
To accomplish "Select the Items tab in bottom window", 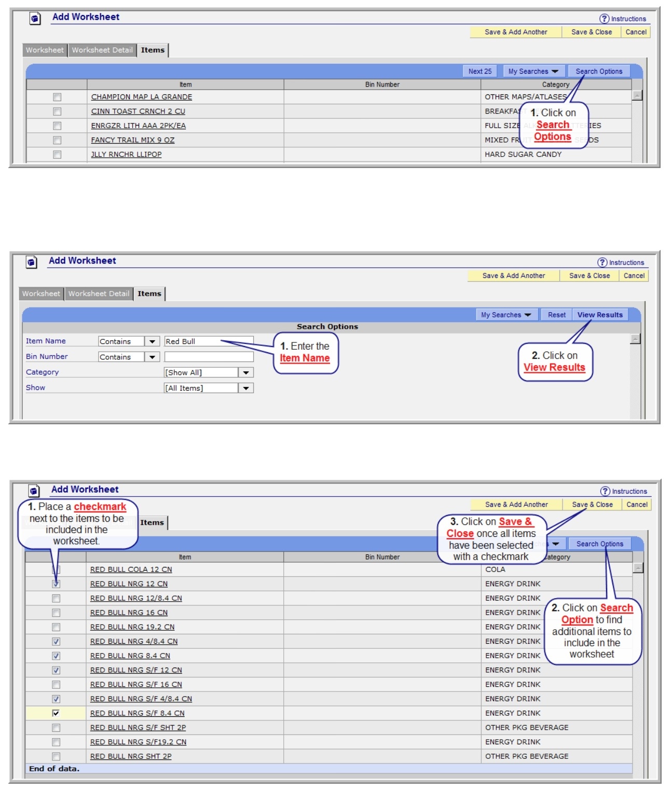I will click(x=152, y=523).
